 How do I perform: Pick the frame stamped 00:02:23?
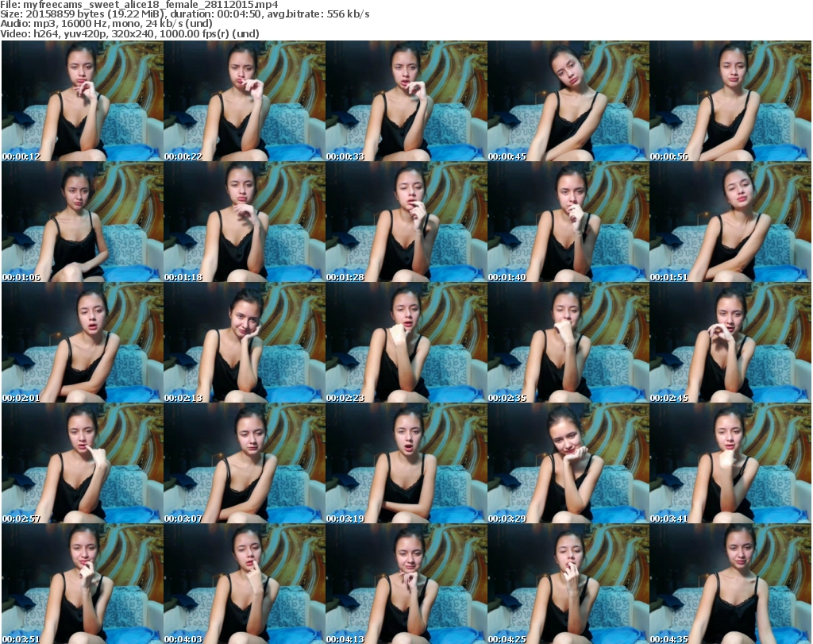click(406, 343)
